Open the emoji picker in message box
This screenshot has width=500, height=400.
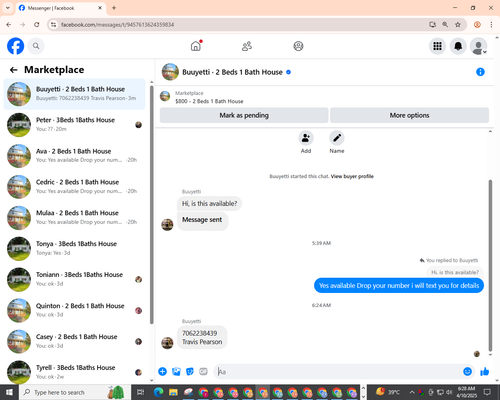coord(468,371)
